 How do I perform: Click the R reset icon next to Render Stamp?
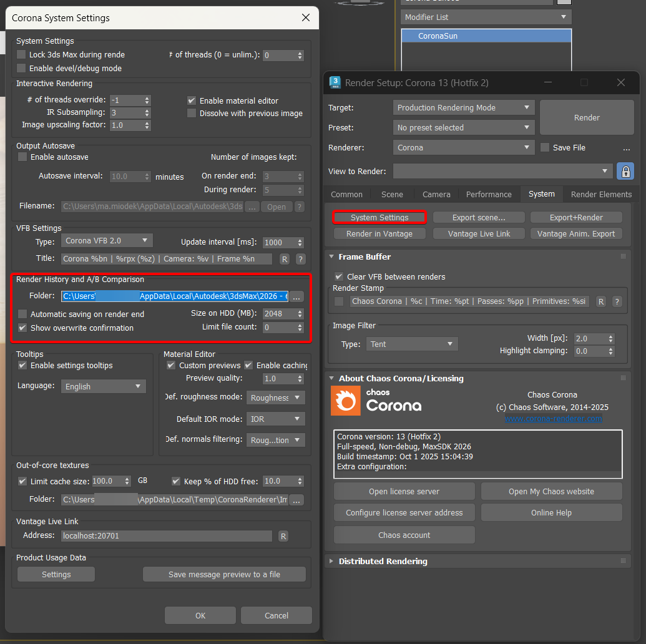click(600, 301)
